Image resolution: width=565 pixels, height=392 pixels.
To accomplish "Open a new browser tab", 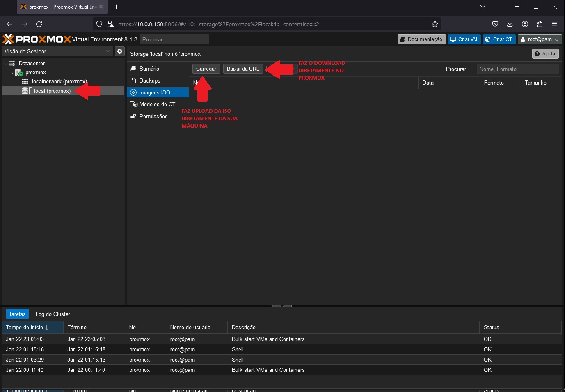I will coord(117,7).
